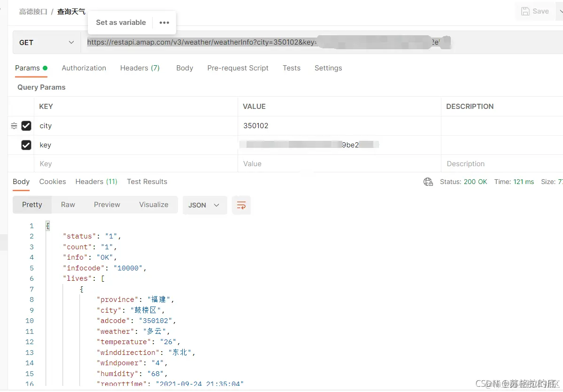
Task: Uncheck the key parameter checkbox
Action: [26, 145]
